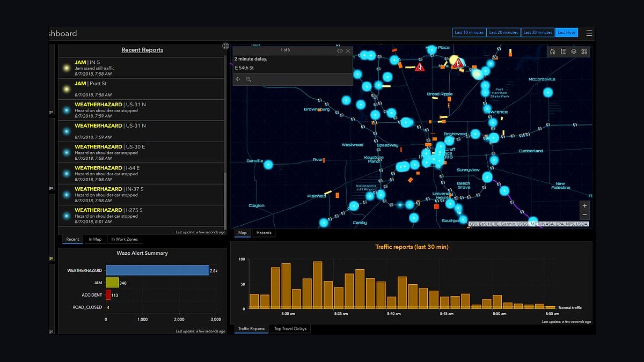Image resolution: width=644 pixels, height=362 pixels.
Task: Select WEATHERHAZARD US-31 N 'car stopped' row
Action: click(x=142, y=110)
